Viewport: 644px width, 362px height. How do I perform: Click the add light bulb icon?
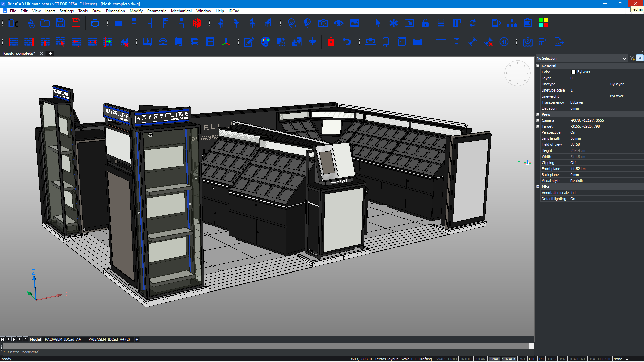pos(292,23)
